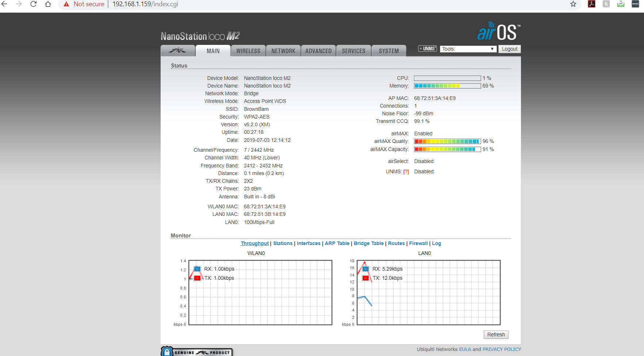
Task: Click the Not secure warning icon
Action: (x=66, y=4)
